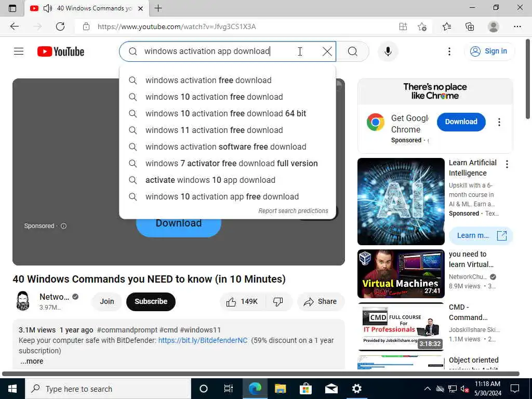Screen dimensions: 532x399
Task: Open 'you need to learn Virtual...' title
Action: point(471,259)
